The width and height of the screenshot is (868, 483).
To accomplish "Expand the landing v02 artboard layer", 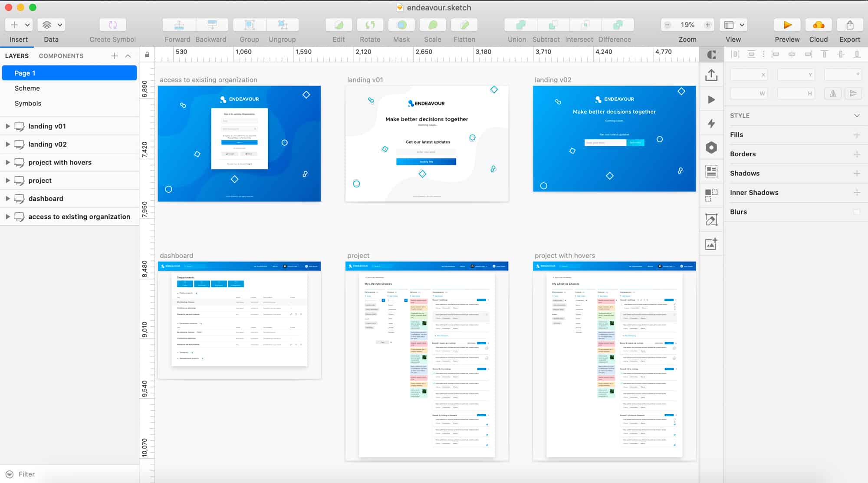I will [7, 144].
